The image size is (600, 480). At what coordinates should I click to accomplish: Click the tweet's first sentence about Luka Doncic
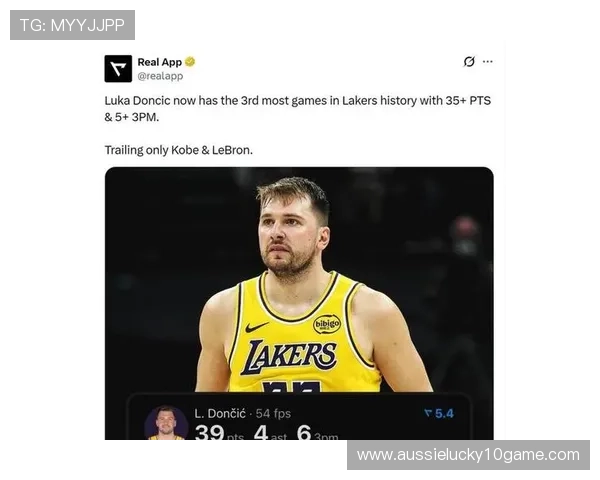pos(298,108)
